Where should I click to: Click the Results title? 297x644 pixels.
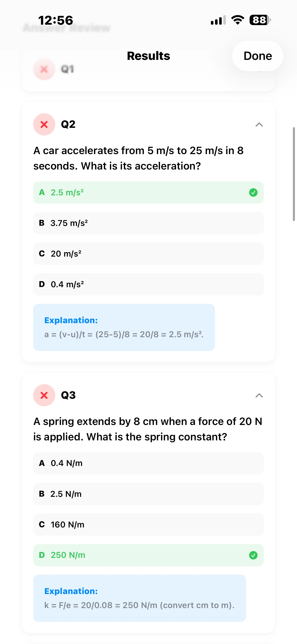(148, 56)
